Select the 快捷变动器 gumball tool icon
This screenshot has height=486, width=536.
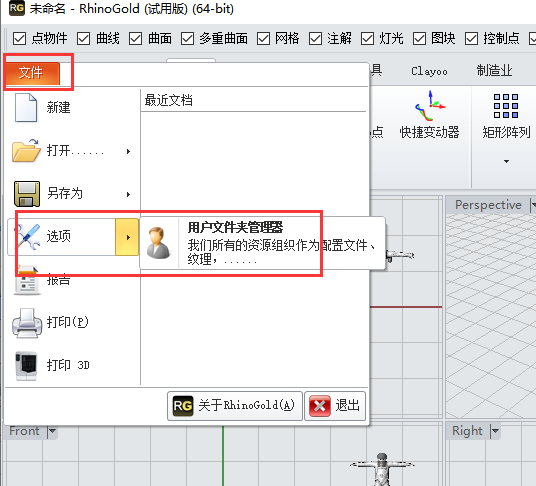pos(429,106)
